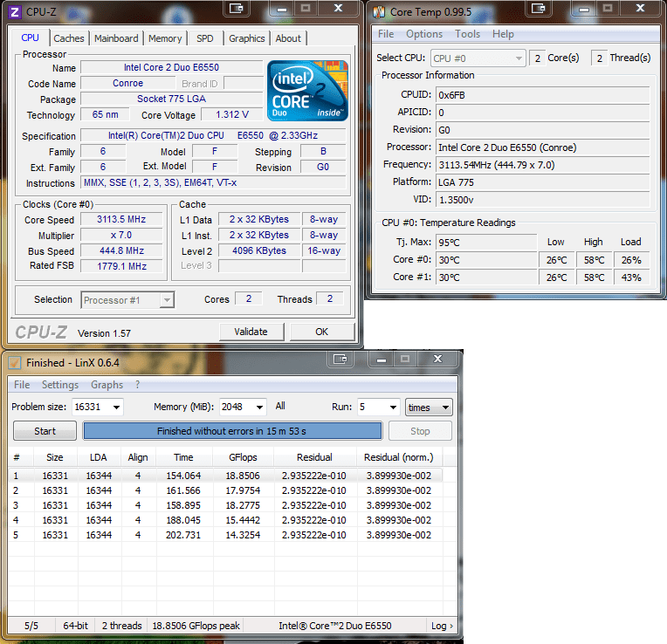This screenshot has height=644, width=667.
Task: Click the Log expander in LinX status bar
Action: (442, 626)
